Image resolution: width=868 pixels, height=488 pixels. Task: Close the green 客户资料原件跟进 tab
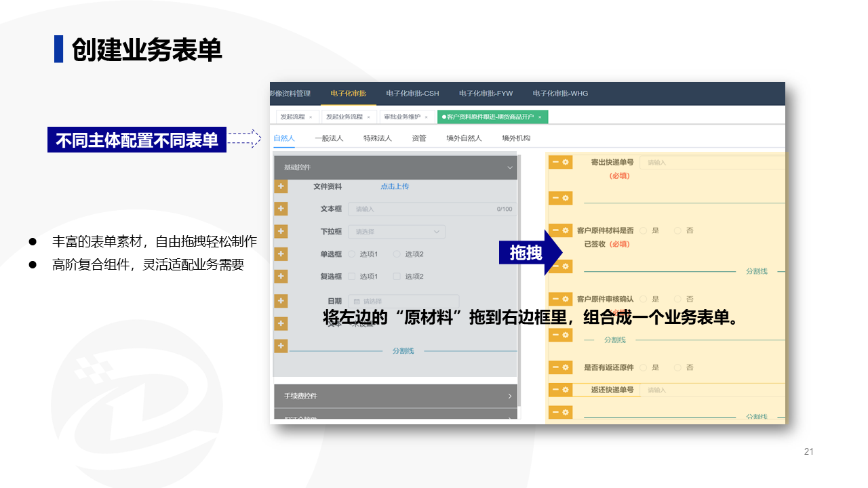pyautogui.click(x=540, y=117)
